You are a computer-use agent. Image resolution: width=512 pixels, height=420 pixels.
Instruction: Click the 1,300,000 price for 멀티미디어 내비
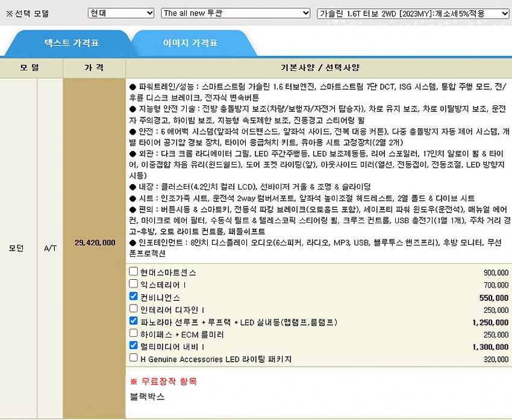tap(490, 347)
